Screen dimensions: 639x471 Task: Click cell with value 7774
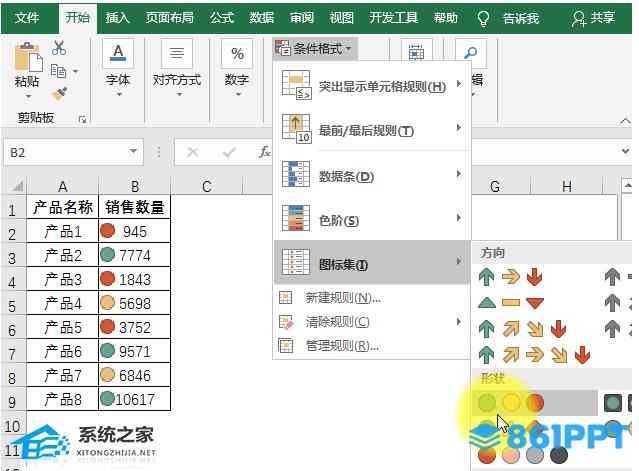click(x=135, y=255)
